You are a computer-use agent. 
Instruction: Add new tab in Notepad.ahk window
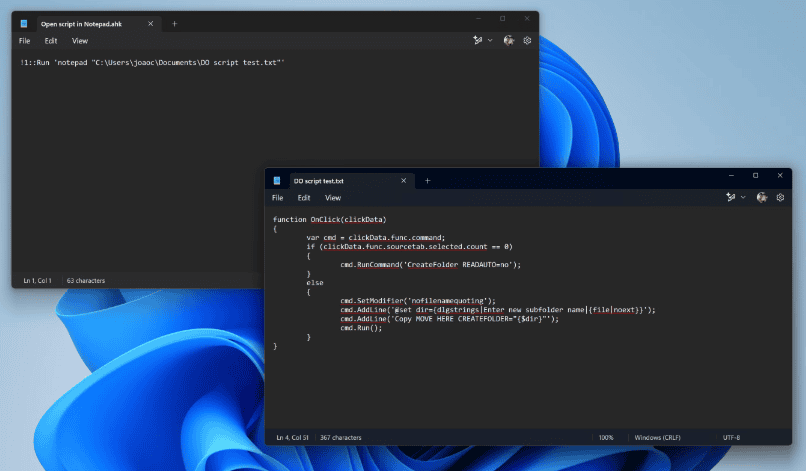[x=174, y=23]
